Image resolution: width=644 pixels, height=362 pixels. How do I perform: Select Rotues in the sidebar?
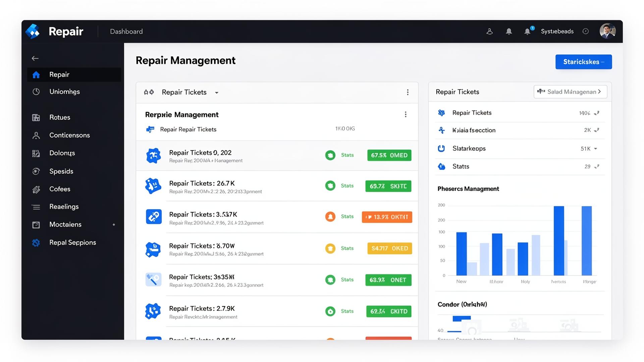(x=60, y=118)
